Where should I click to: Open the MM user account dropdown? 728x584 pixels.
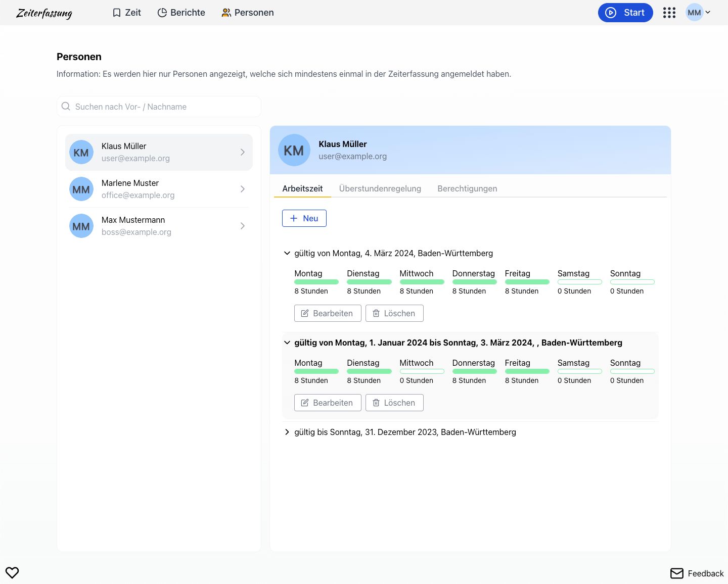point(698,13)
